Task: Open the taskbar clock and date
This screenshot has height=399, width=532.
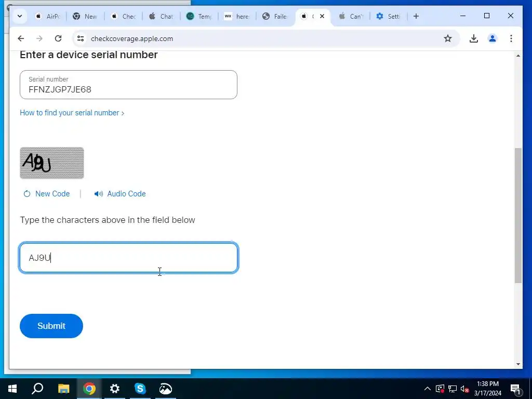Action: (x=488, y=389)
